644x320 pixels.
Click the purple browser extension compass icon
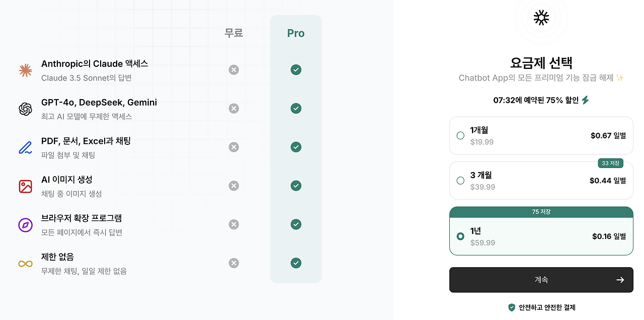point(25,225)
